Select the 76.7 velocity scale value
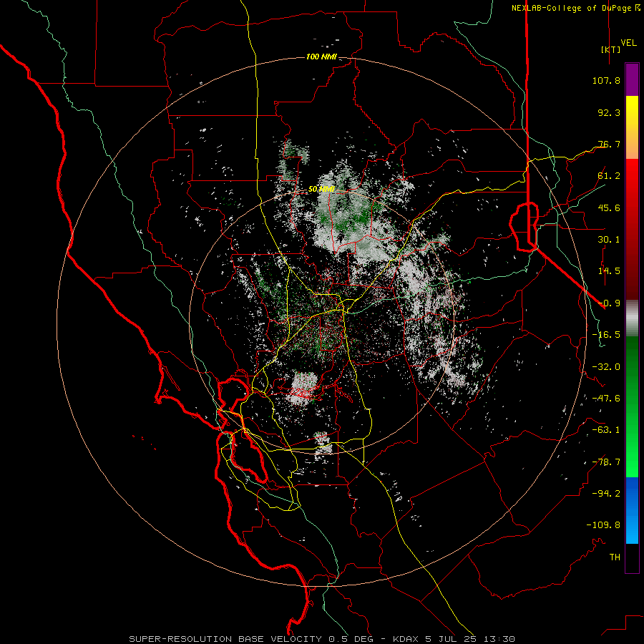 pyautogui.click(x=609, y=144)
